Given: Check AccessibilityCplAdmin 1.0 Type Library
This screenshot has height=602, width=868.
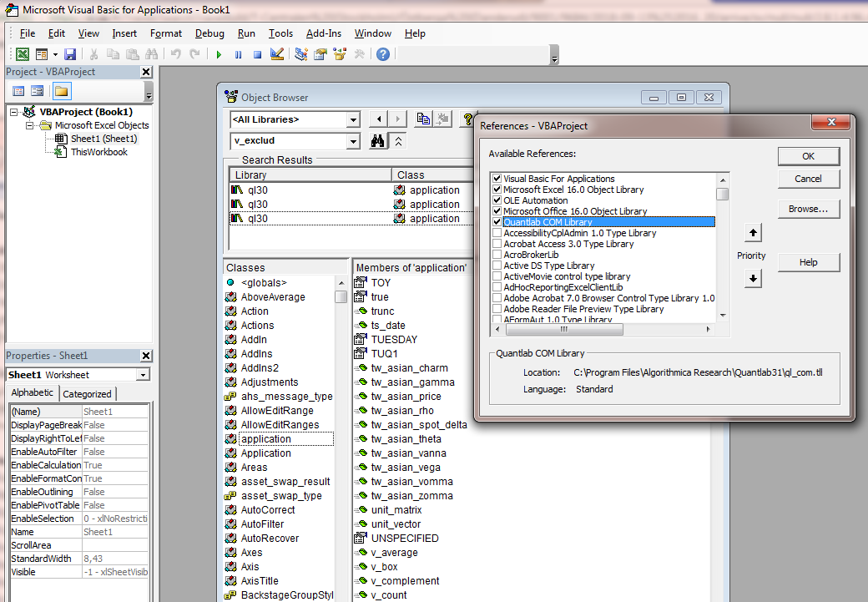Looking at the screenshot, I should tap(497, 233).
